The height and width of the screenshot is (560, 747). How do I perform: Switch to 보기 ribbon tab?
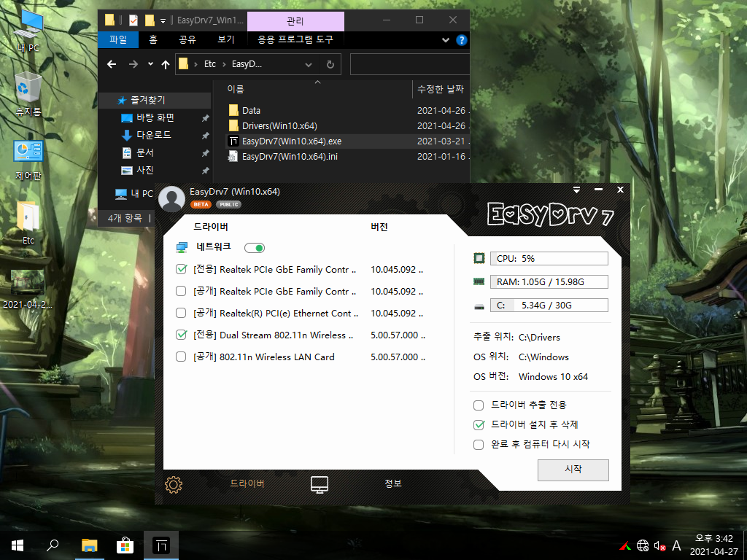tap(226, 39)
